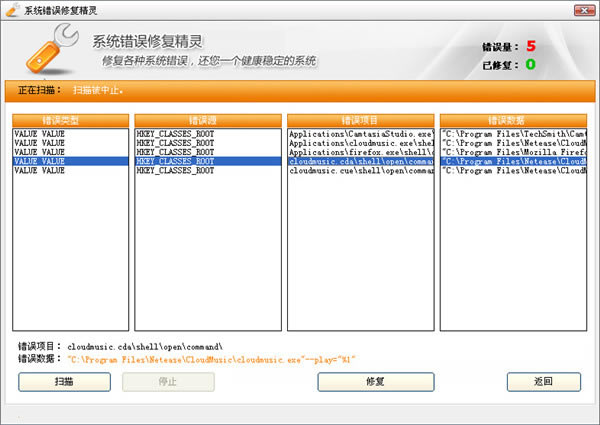Select Applications\CamtasiaStudio.exe error item
The image size is (600, 425).
click(x=361, y=134)
